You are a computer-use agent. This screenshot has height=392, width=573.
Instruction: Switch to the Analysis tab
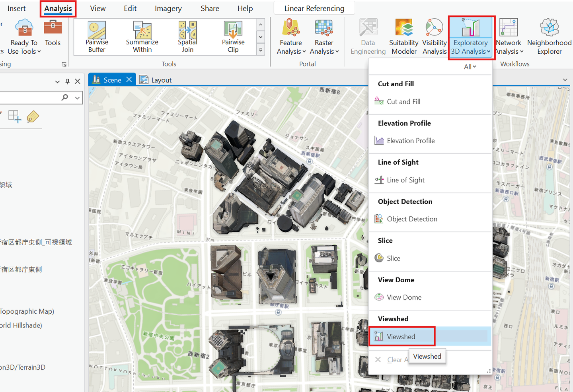[58, 8]
